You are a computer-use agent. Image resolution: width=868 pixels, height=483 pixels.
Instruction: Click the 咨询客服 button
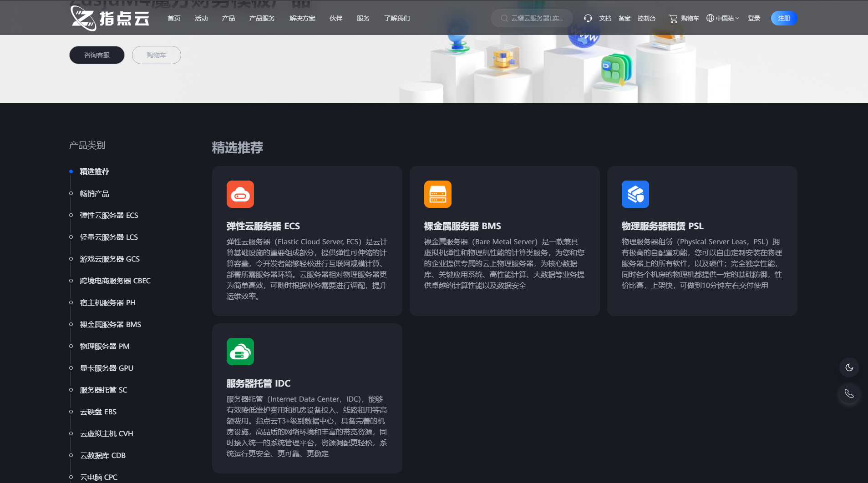click(97, 55)
